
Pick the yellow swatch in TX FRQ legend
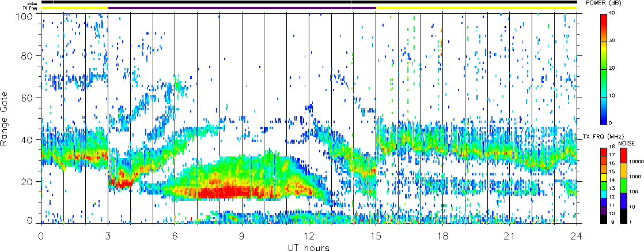point(604,176)
